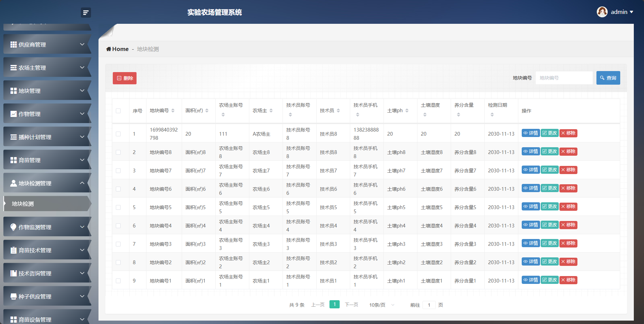Sort by 地块编号 column arrows
Image resolution: width=644 pixels, height=324 pixels.
(173, 110)
